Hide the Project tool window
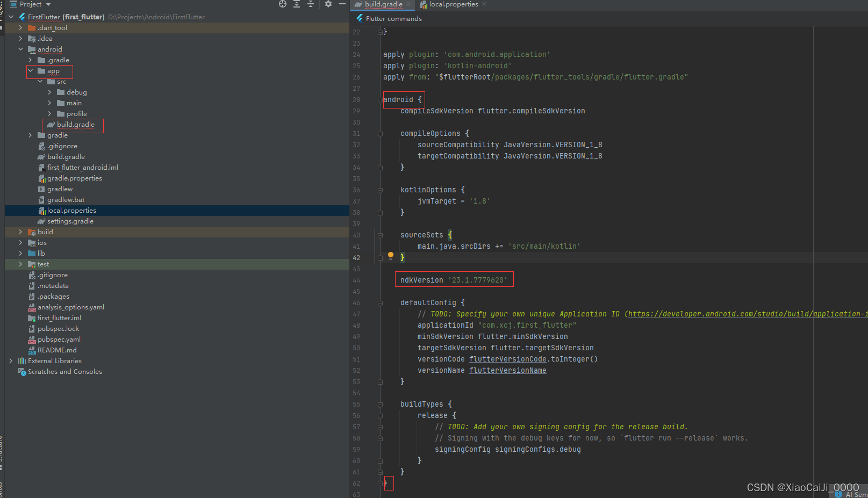The height and width of the screenshot is (498, 868). (x=342, y=4)
